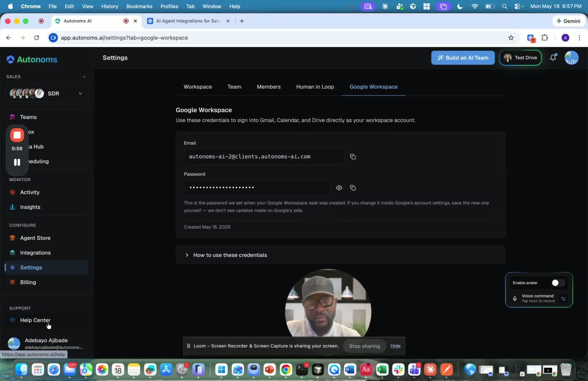588x381 pixels.
Task: Click the Autonoms logo
Action: point(32,59)
